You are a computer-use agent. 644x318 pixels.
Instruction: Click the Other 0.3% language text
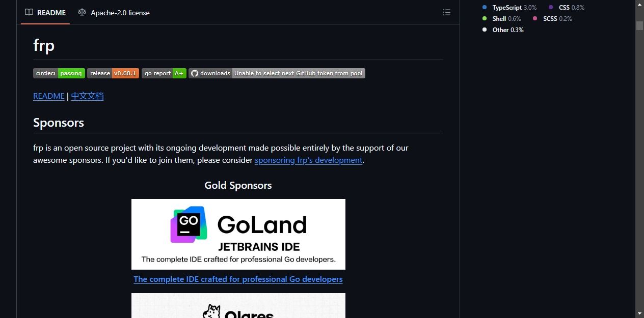508,30
